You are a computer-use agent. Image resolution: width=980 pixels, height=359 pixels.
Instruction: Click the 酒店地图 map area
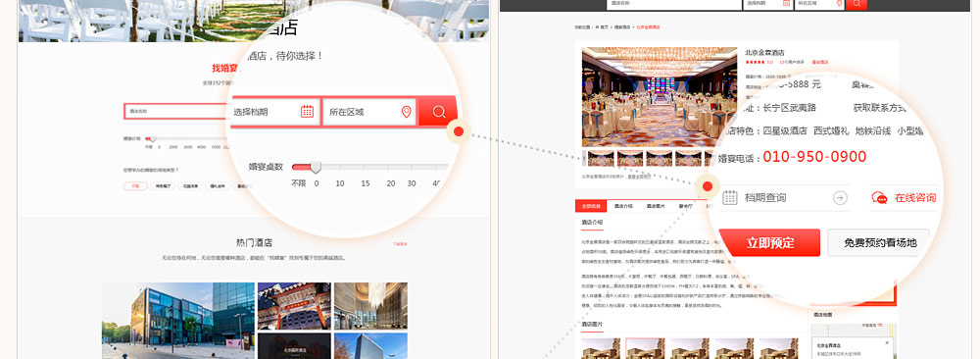[x=854, y=341]
